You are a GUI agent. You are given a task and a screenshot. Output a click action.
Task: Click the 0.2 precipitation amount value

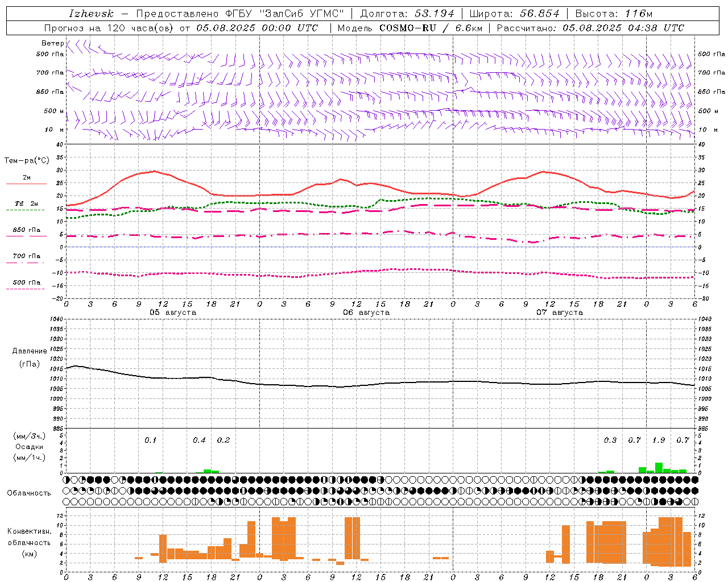coord(224,440)
